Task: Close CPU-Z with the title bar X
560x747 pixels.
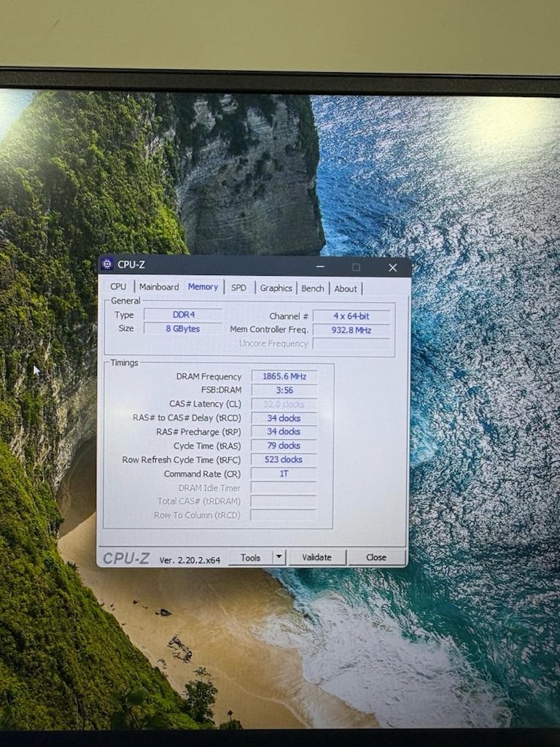Action: [392, 267]
